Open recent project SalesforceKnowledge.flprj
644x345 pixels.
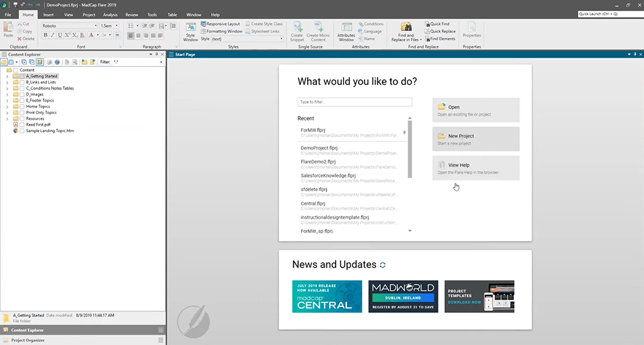click(x=352, y=178)
